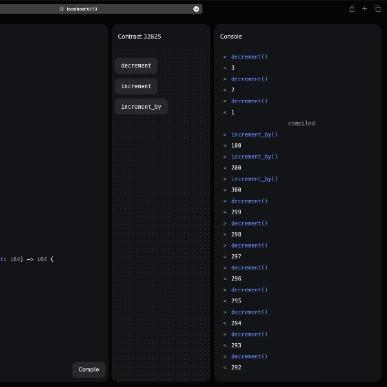Screen dimensions: 387x387
Task: Select console result value 292
Action: 236,367
